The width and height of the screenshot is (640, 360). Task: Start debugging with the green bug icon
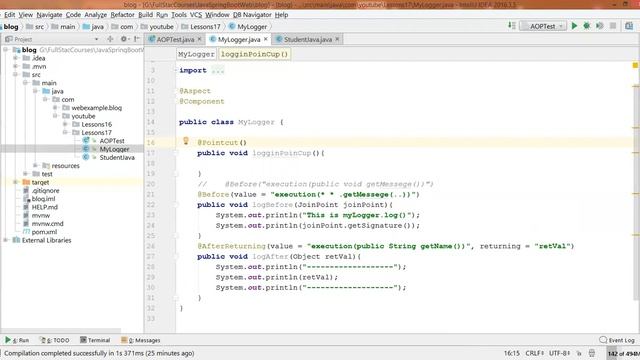tap(587, 26)
